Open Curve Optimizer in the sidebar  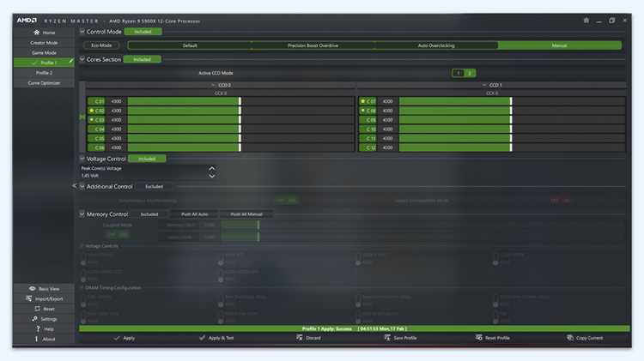coord(44,83)
